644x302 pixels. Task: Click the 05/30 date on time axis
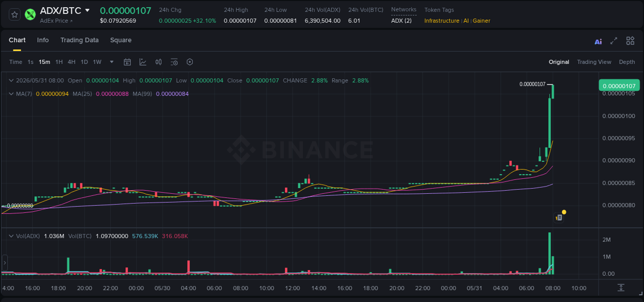(x=162, y=288)
